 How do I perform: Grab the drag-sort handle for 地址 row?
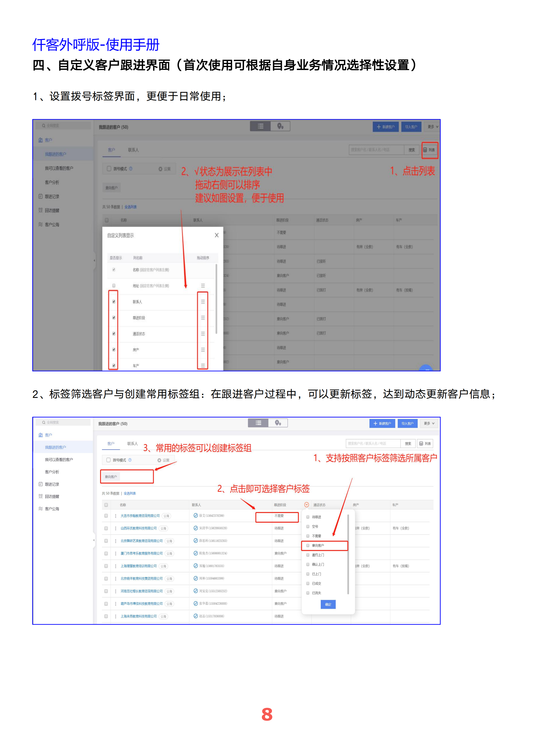click(203, 285)
